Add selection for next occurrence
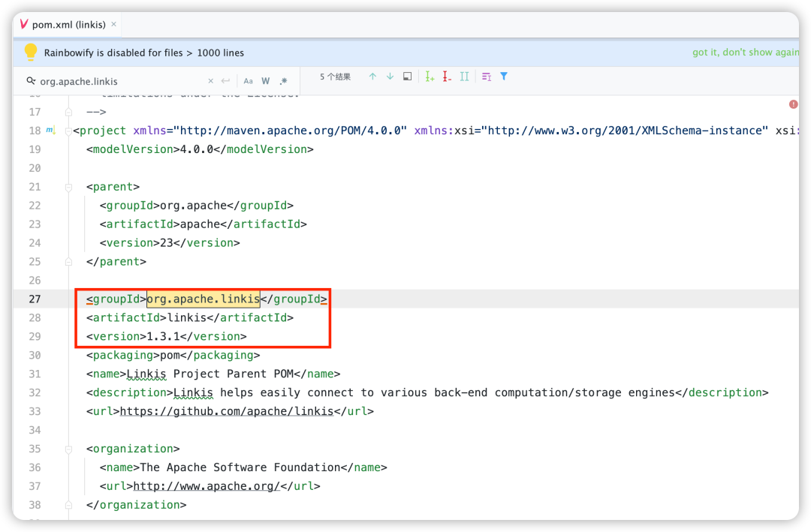Screen dimensions: 811x532 [x=430, y=77]
